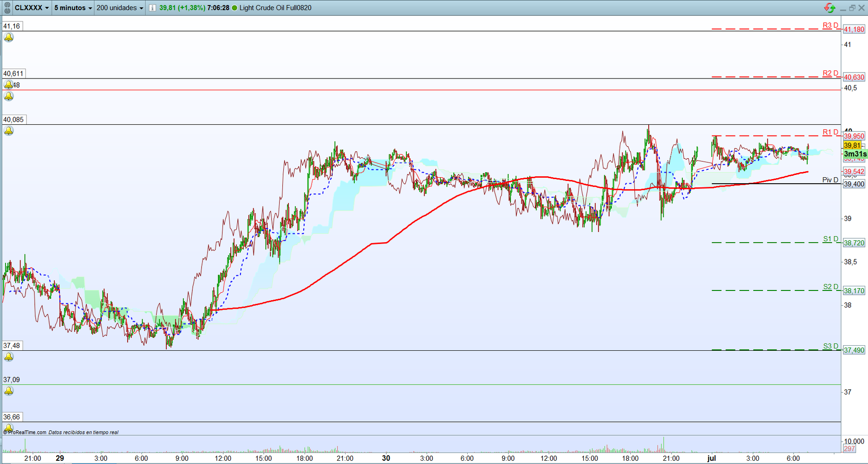Click the 7:06:28 clock time

click(x=218, y=8)
